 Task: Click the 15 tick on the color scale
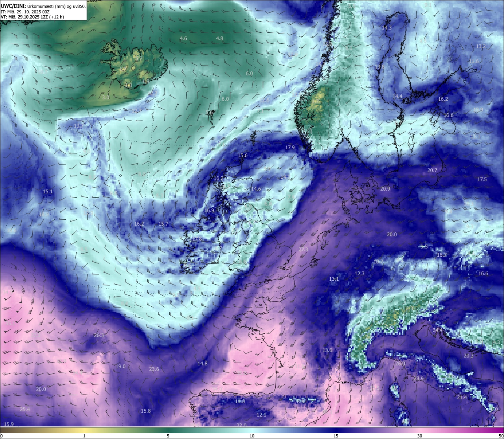(x=336, y=436)
